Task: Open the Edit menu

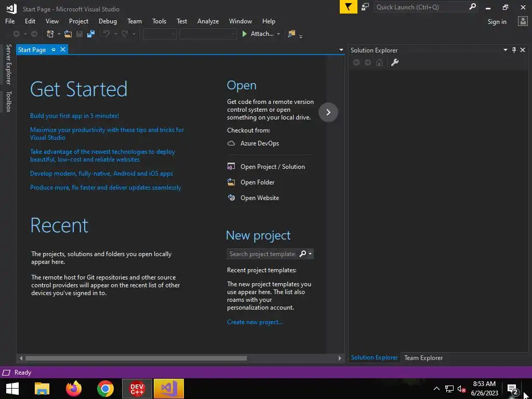Action: (30, 21)
